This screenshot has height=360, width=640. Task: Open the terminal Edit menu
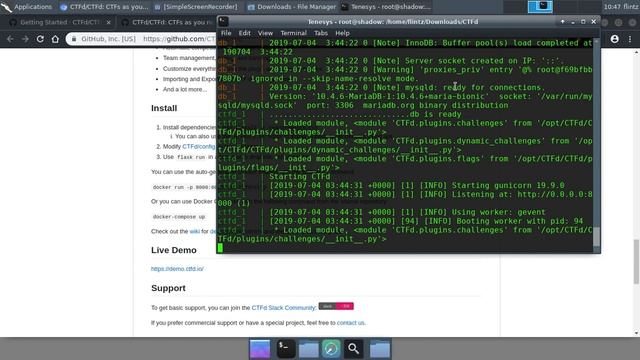(244, 33)
